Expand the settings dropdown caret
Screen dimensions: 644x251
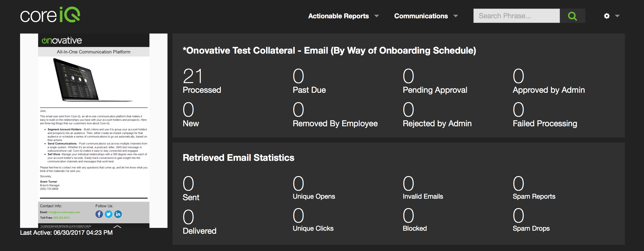coord(617,16)
